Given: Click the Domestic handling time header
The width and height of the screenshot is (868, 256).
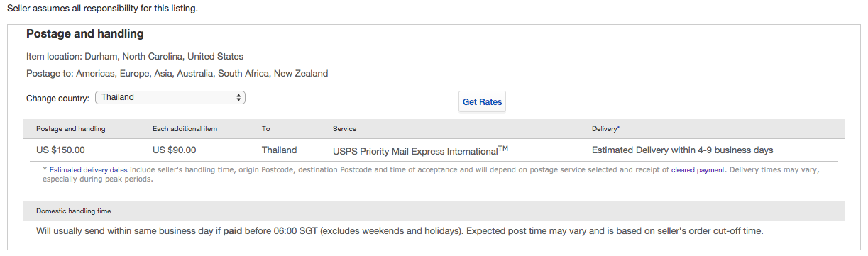Looking at the screenshot, I should point(74,211).
